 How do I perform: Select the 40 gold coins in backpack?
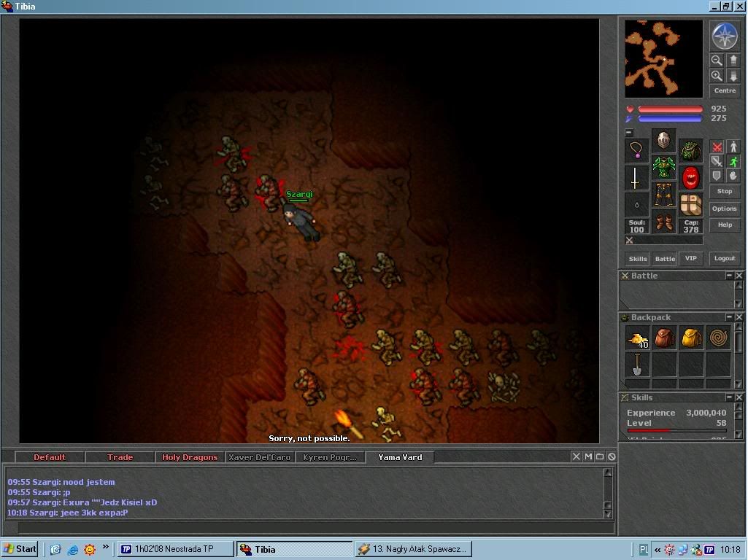pyautogui.click(x=637, y=338)
